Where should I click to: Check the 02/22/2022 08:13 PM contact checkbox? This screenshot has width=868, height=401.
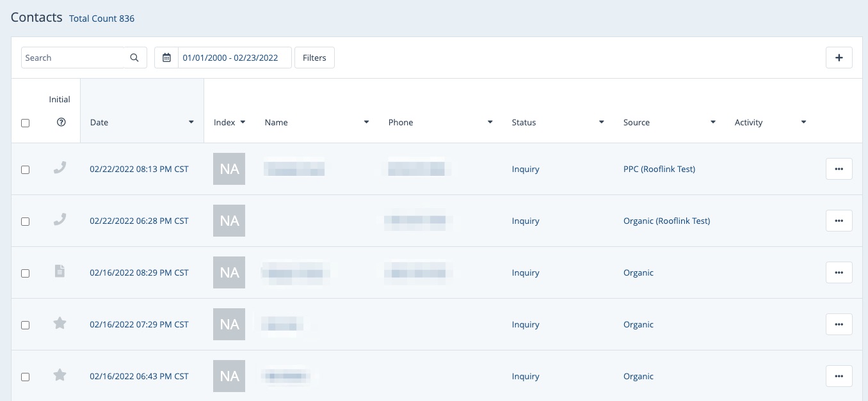[x=26, y=169]
